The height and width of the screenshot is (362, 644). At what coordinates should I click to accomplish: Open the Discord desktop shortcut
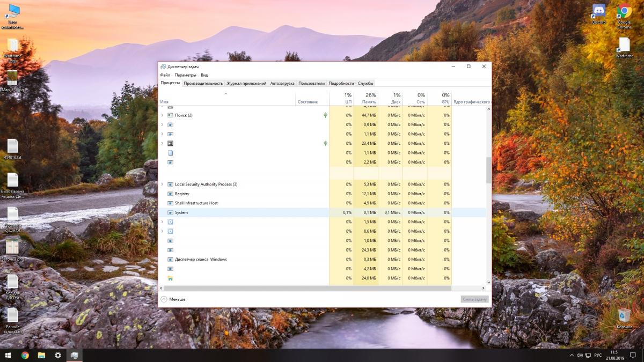pos(598,12)
